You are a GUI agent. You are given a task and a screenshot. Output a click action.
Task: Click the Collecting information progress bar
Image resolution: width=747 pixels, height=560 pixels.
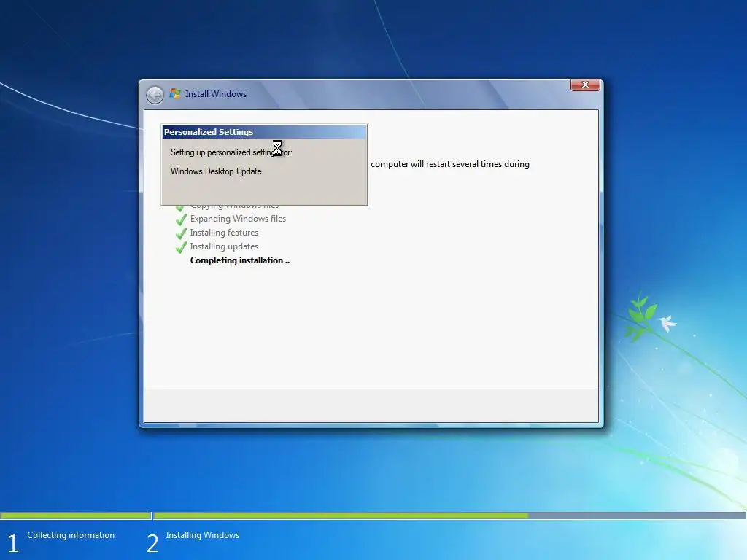76,516
